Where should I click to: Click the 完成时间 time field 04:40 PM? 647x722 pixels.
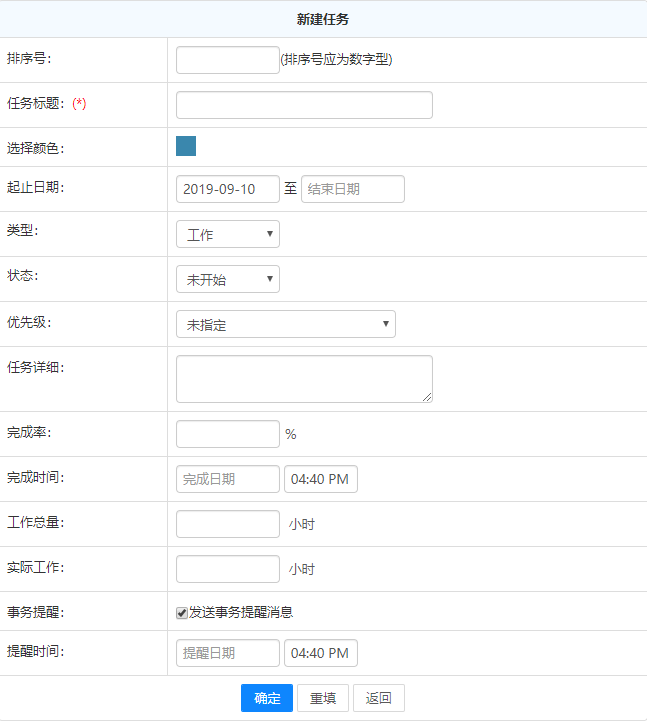pos(321,479)
